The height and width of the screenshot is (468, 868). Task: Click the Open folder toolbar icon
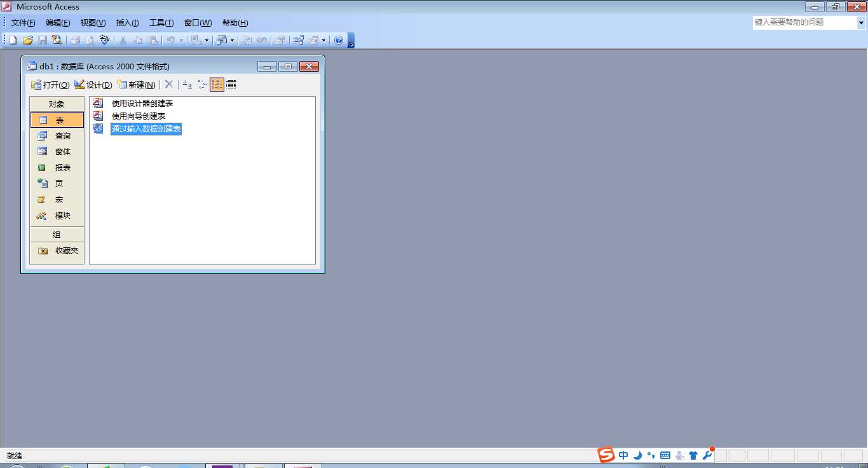click(x=27, y=40)
